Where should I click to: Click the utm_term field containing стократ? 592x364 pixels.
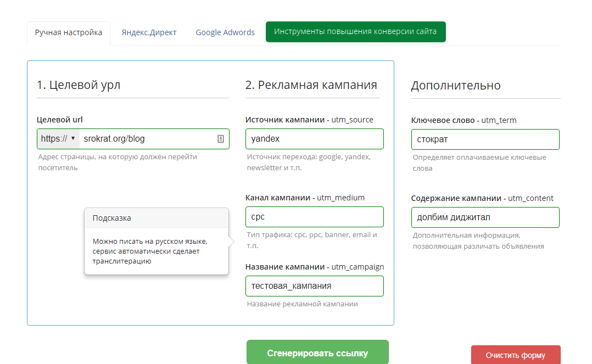485,139
